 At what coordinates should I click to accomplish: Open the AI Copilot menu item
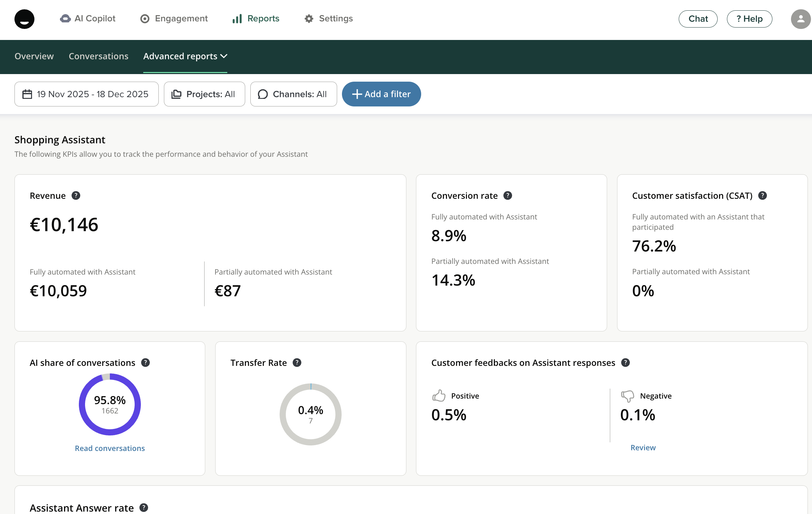pyautogui.click(x=88, y=19)
